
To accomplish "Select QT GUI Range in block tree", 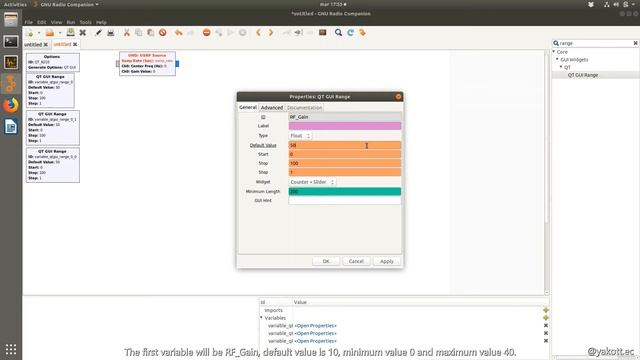I will (582, 75).
